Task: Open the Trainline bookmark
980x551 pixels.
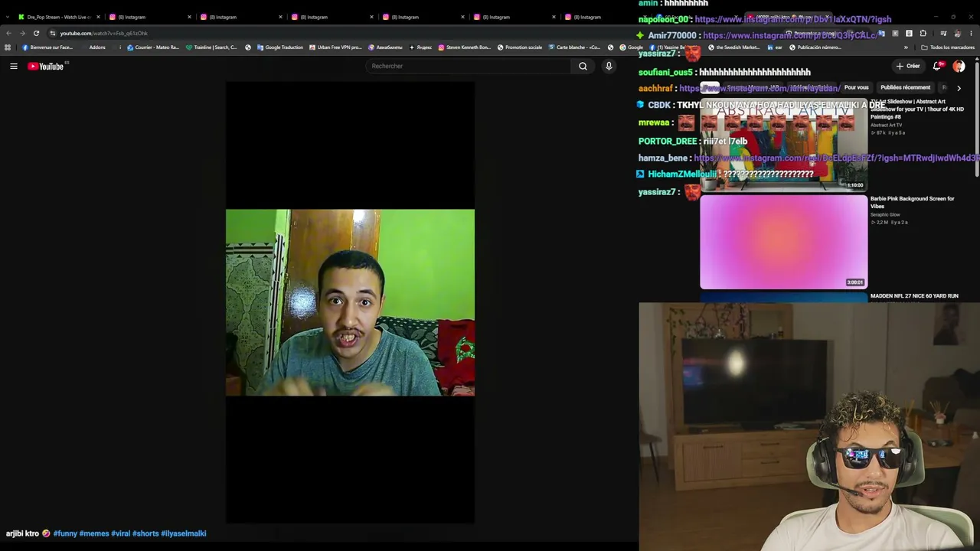Action: coord(211,47)
